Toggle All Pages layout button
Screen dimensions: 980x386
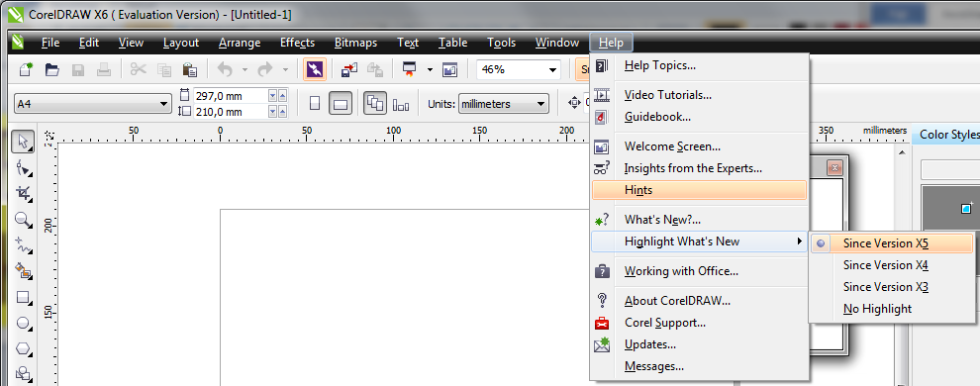click(x=375, y=104)
